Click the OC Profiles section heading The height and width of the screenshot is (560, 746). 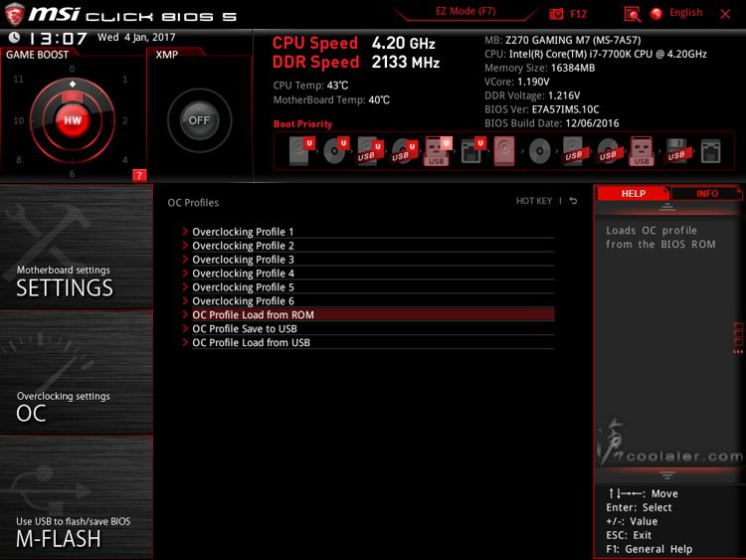click(x=193, y=202)
